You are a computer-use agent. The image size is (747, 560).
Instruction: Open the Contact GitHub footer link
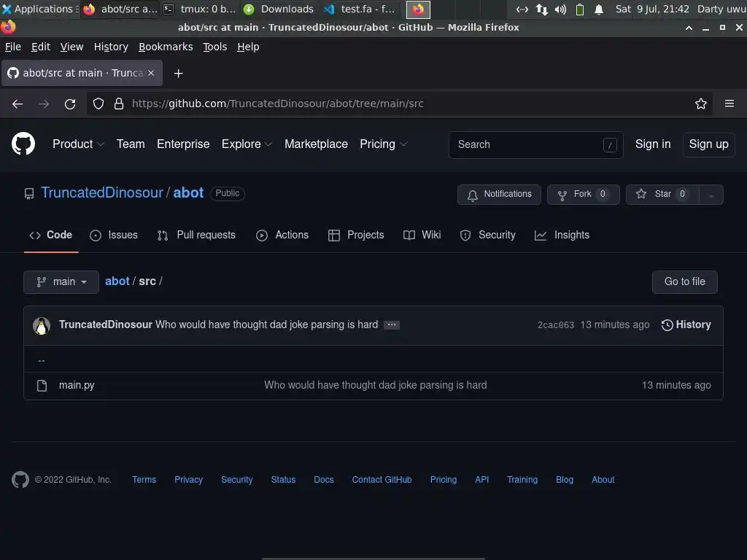click(382, 480)
